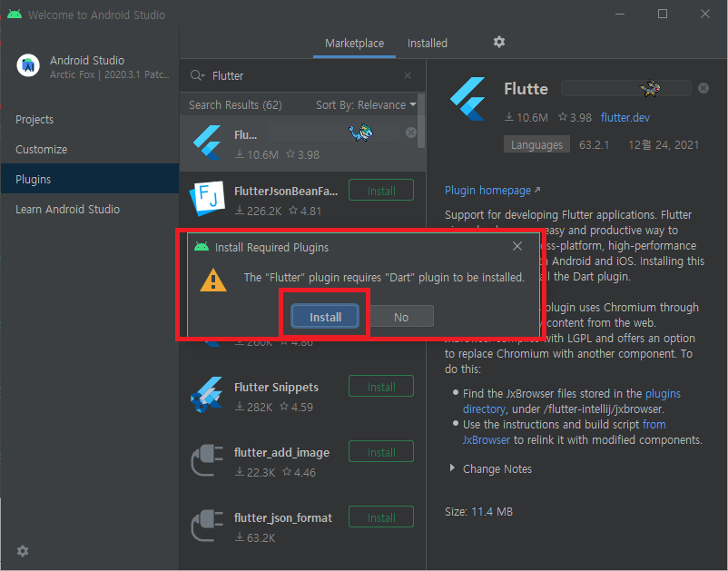728x571 pixels.
Task: Click the Languages tag
Action: (x=536, y=145)
